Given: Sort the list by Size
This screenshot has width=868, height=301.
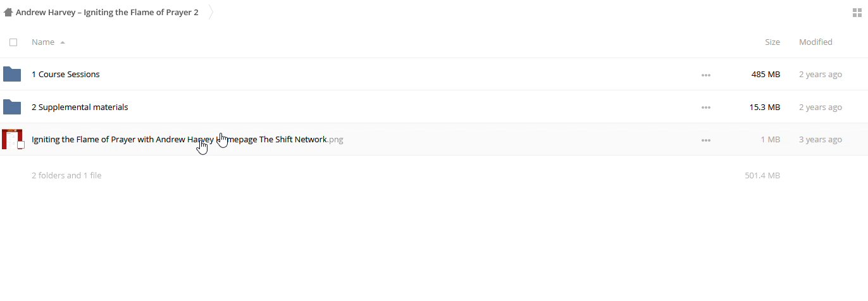Looking at the screenshot, I should [x=772, y=42].
